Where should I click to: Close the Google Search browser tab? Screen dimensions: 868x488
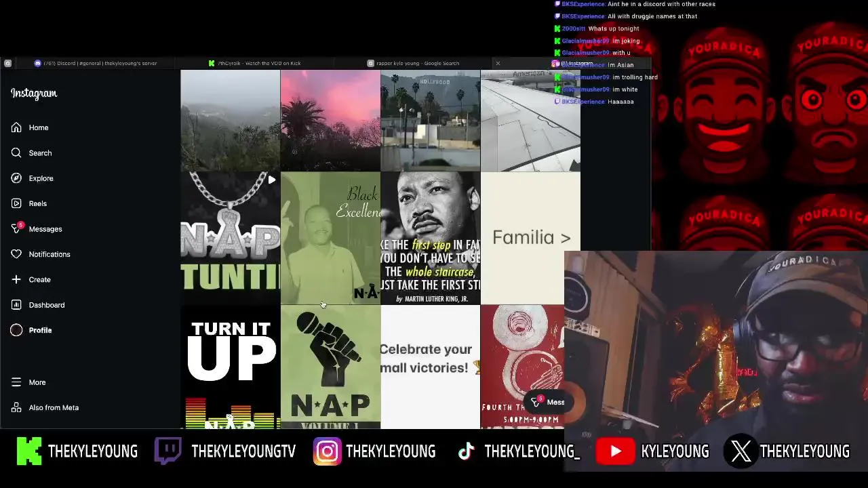coord(498,63)
